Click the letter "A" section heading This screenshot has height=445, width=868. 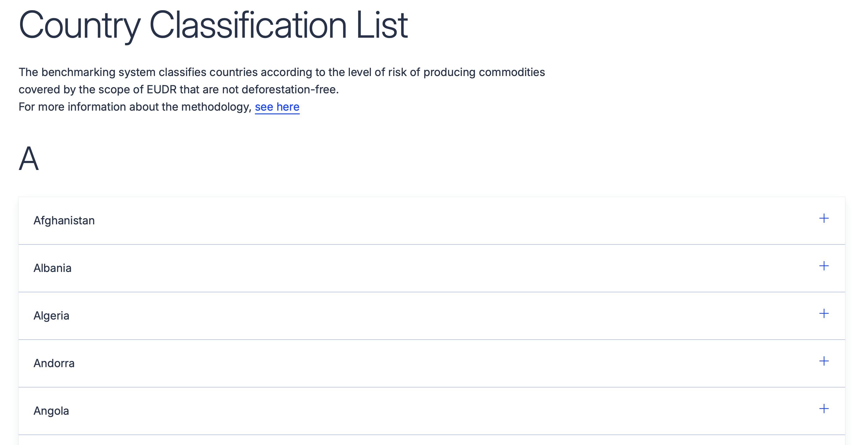(29, 159)
